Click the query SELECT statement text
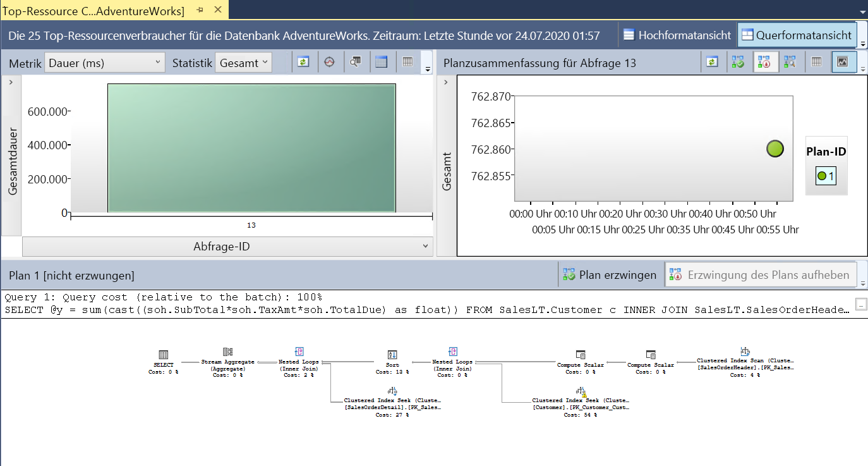The width and height of the screenshot is (868, 466). pos(426,310)
